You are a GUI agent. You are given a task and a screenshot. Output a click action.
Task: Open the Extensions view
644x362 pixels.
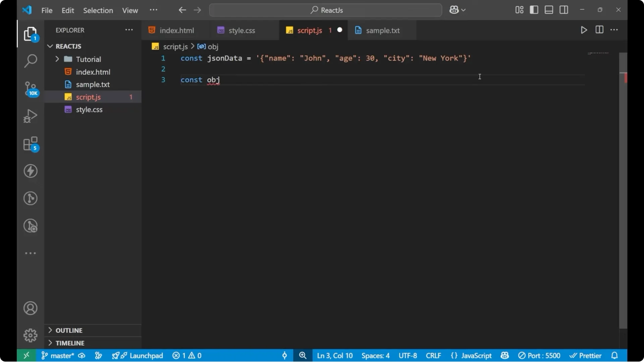pos(31,143)
